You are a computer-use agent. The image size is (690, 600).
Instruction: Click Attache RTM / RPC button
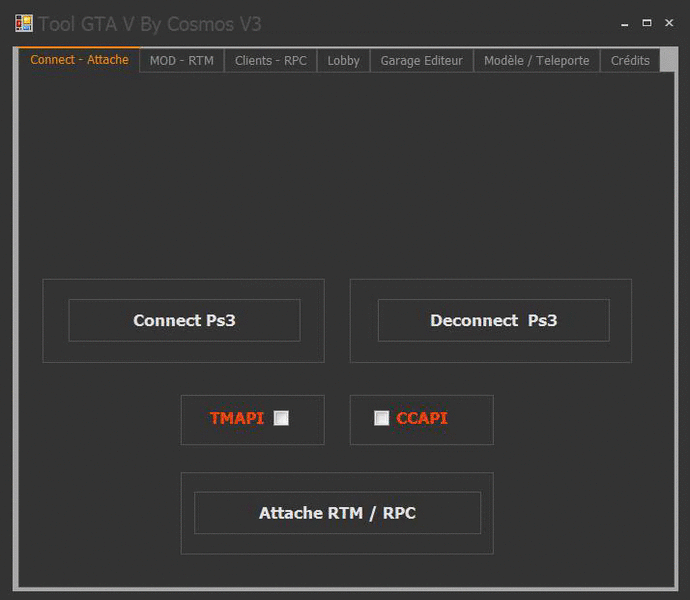pos(338,513)
